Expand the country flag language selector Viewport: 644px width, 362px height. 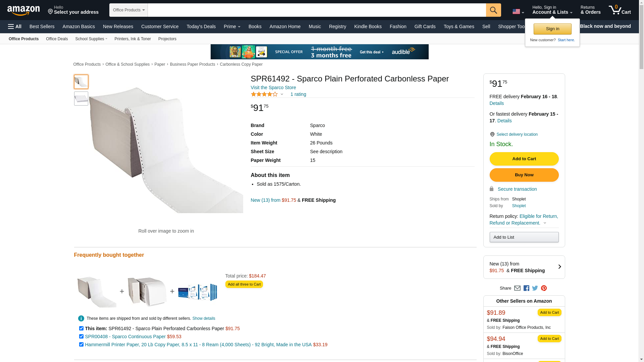tap(518, 12)
